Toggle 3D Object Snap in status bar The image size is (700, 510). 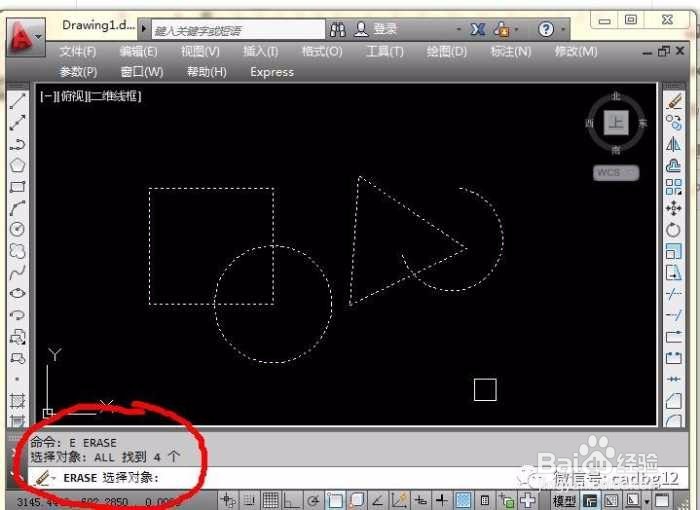(x=356, y=500)
